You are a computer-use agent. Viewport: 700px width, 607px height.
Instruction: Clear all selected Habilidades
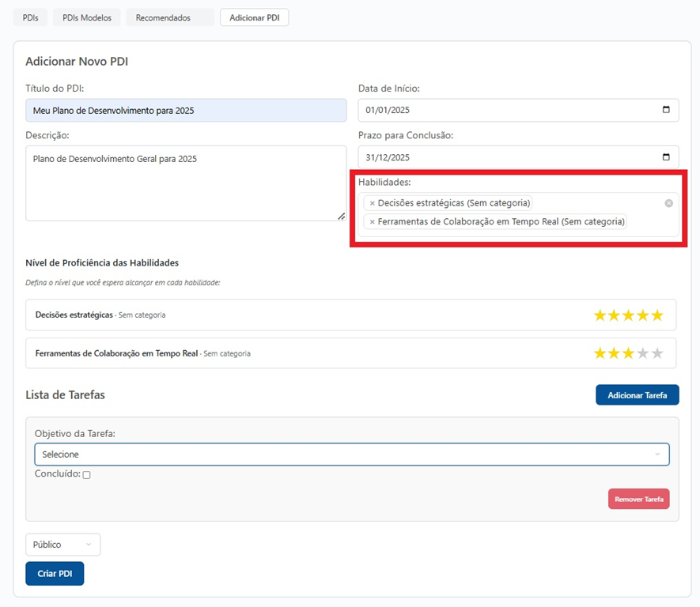pos(668,203)
